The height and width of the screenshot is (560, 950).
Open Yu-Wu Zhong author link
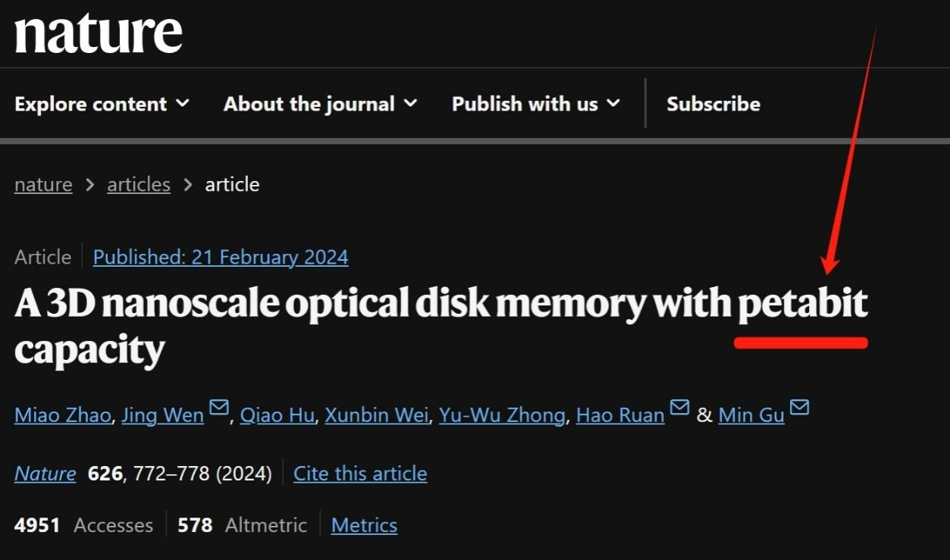coord(502,415)
